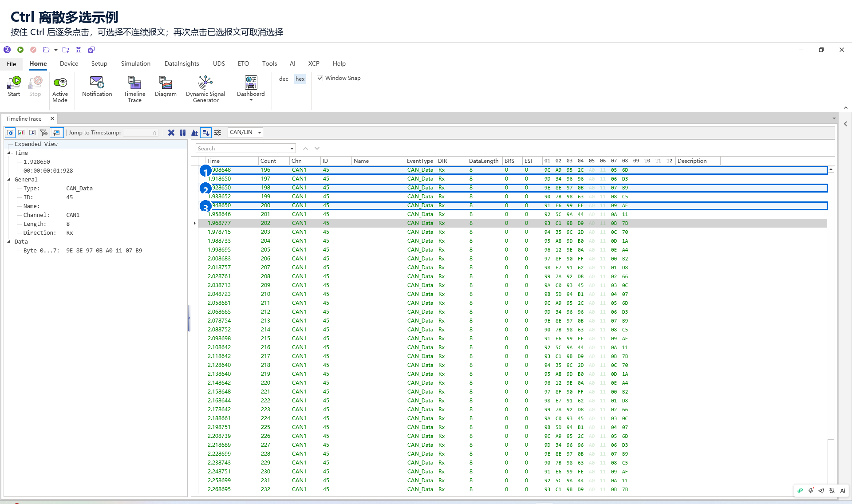Image resolution: width=852 pixels, height=504 pixels.
Task: Select the trace row with Count 205
Action: [513, 250]
